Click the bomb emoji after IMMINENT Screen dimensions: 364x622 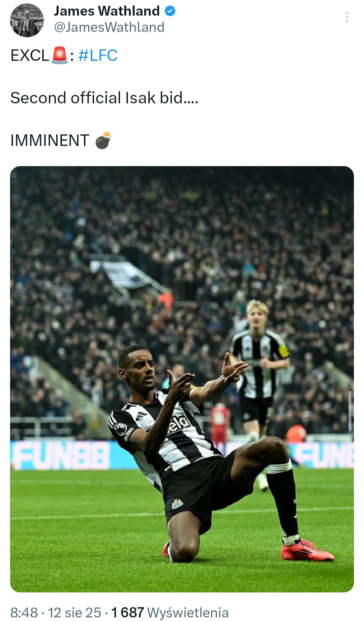(x=103, y=140)
